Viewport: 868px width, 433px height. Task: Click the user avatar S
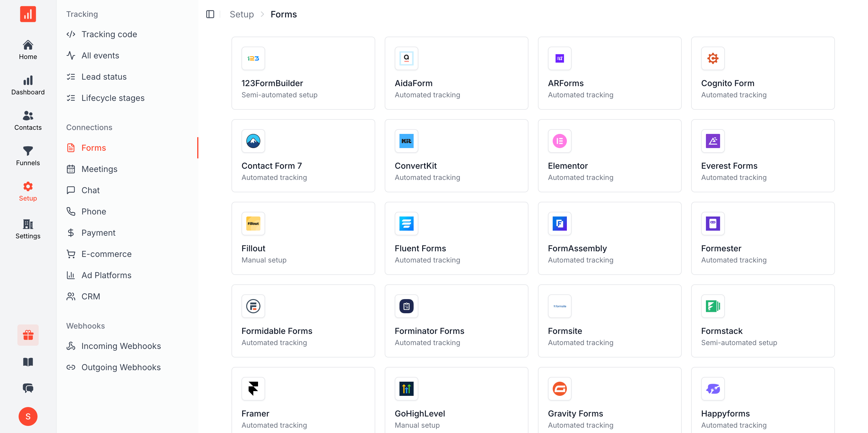(28, 416)
